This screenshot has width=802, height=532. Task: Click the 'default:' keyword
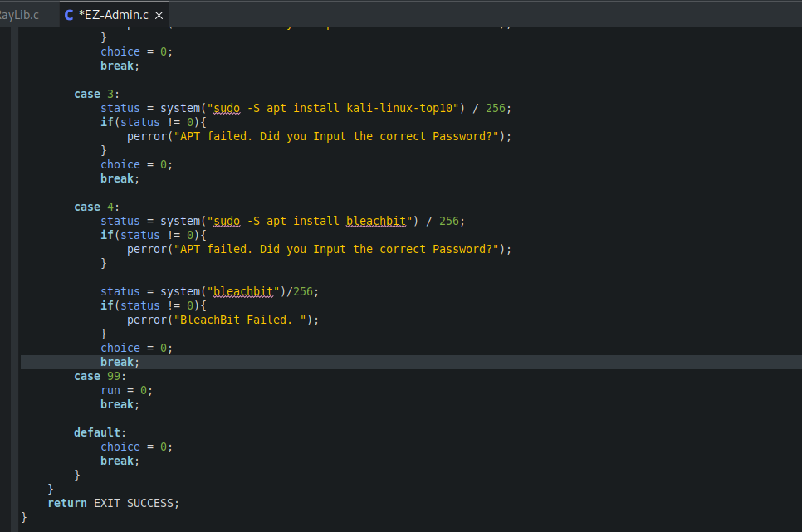[x=100, y=432]
